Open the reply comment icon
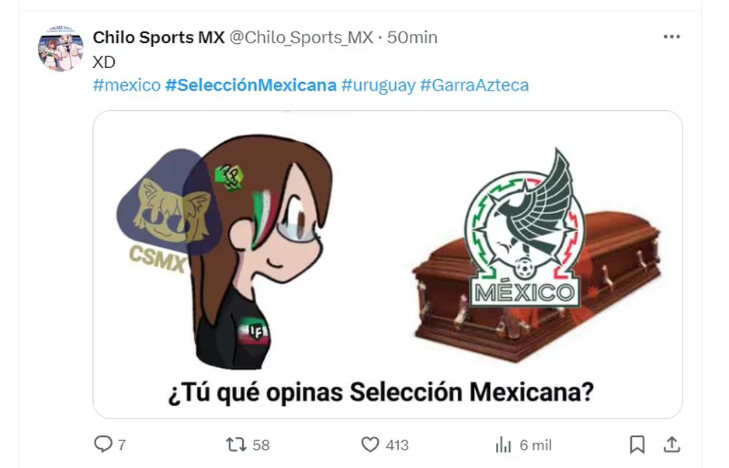Image resolution: width=729 pixels, height=468 pixels. [103, 444]
